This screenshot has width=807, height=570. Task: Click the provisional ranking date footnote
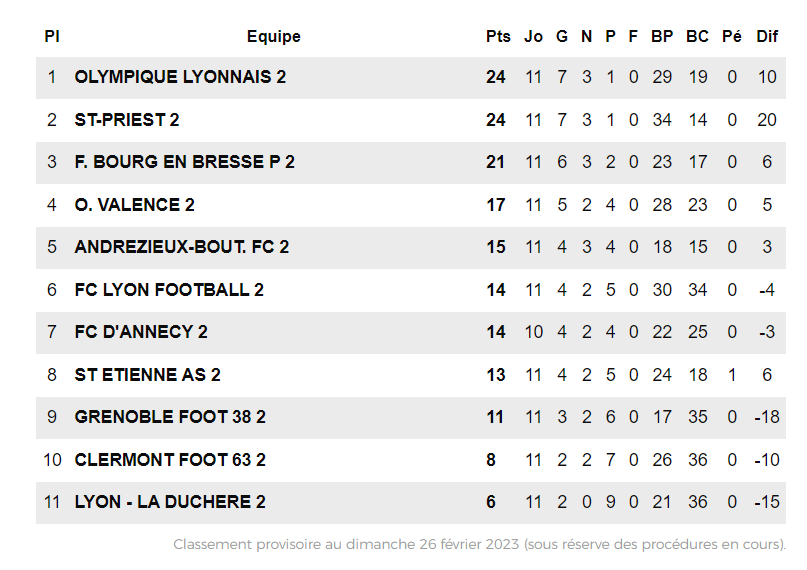click(479, 545)
